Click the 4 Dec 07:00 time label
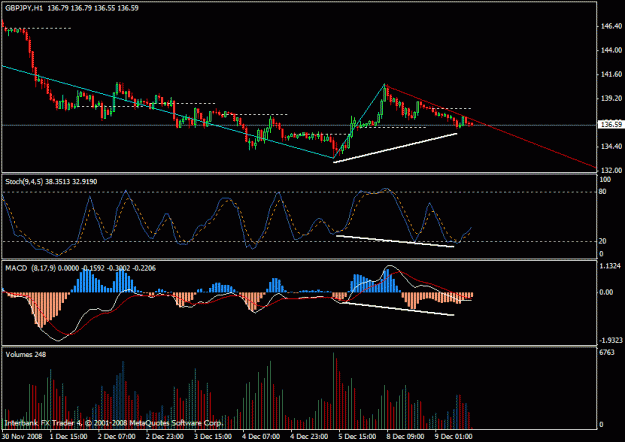Image resolution: width=625 pixels, height=442 pixels. [x=261, y=436]
